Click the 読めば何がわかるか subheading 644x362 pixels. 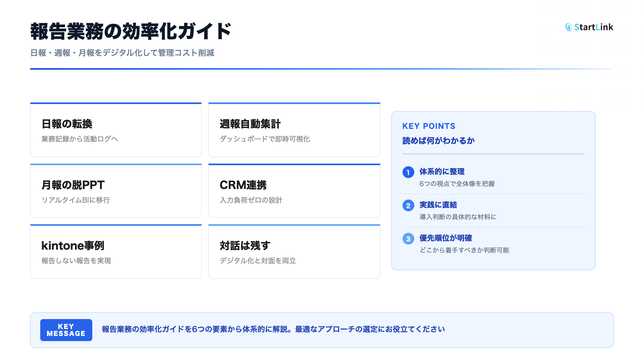point(438,141)
